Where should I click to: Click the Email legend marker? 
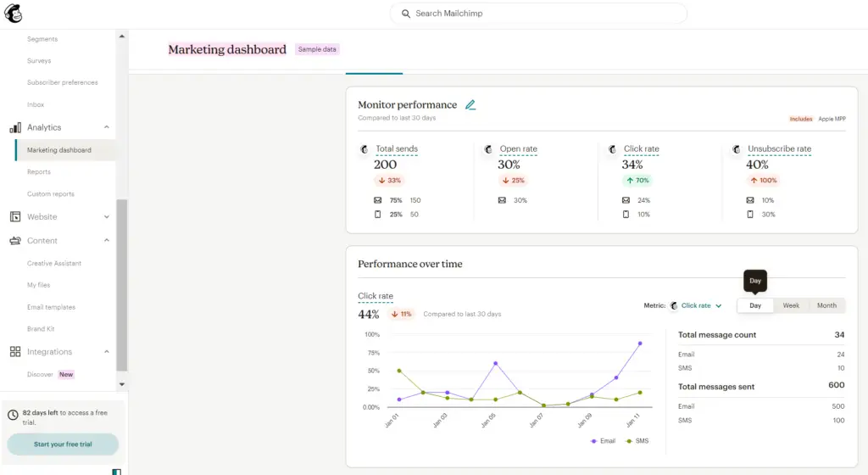click(594, 441)
